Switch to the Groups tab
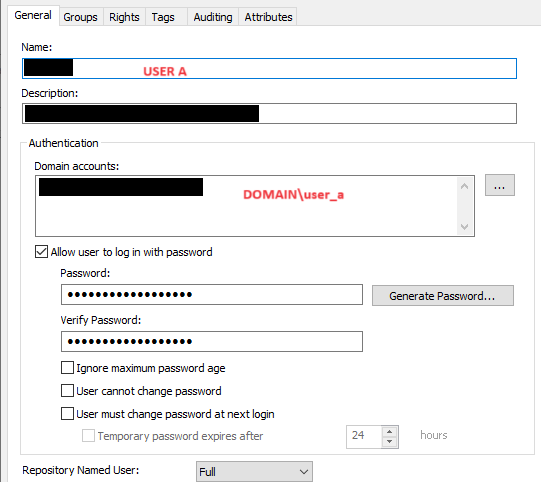The width and height of the screenshot is (541, 482). point(80,17)
